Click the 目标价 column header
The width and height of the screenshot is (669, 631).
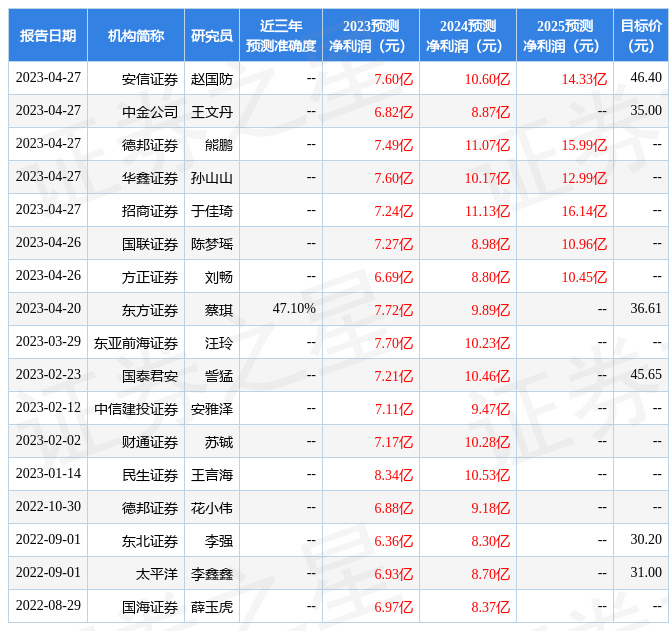click(x=641, y=35)
